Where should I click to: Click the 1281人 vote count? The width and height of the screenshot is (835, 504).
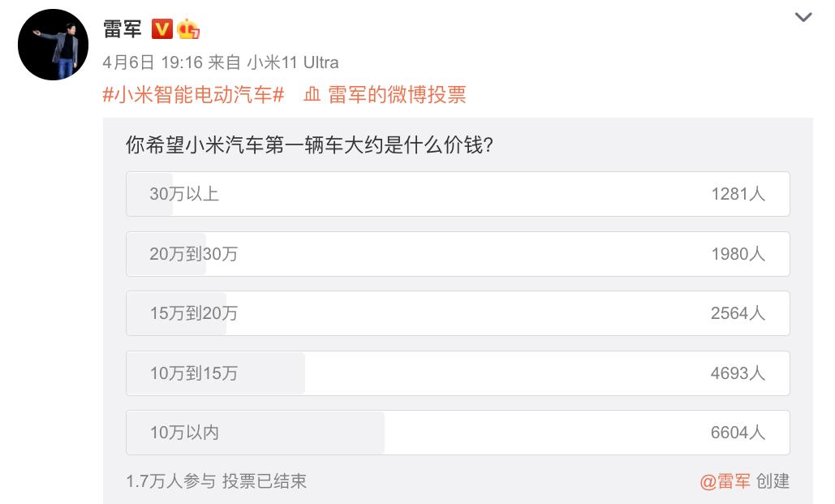738,194
